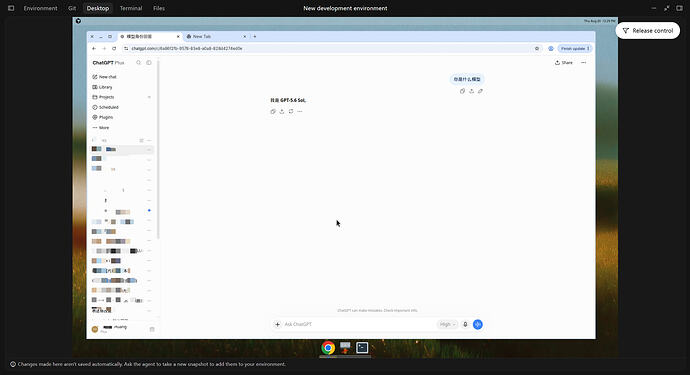Open the conversation options ellipsis menu

click(x=584, y=62)
